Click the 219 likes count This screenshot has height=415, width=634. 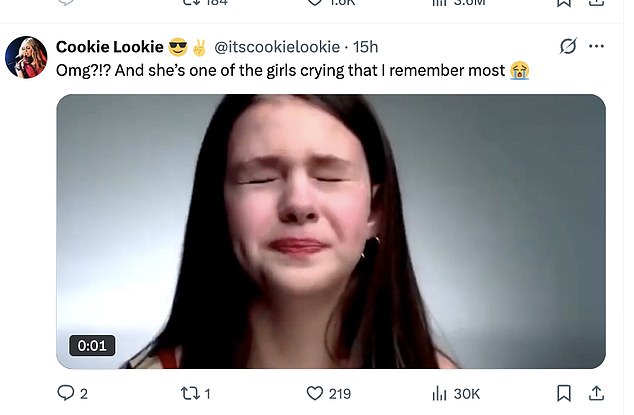(x=340, y=393)
